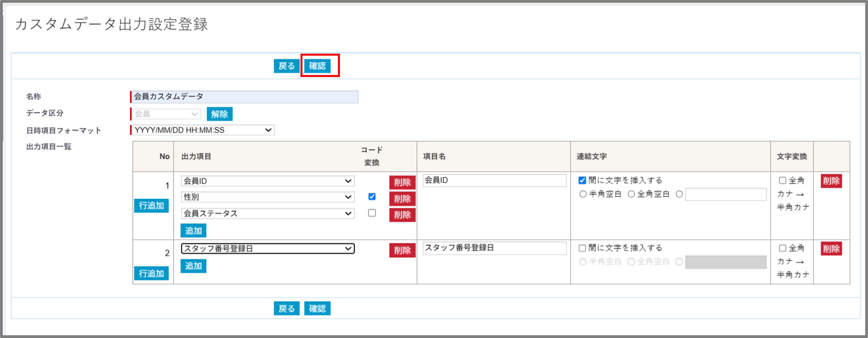Select custom text radio in row 1
868x338 pixels.
pos(679,194)
